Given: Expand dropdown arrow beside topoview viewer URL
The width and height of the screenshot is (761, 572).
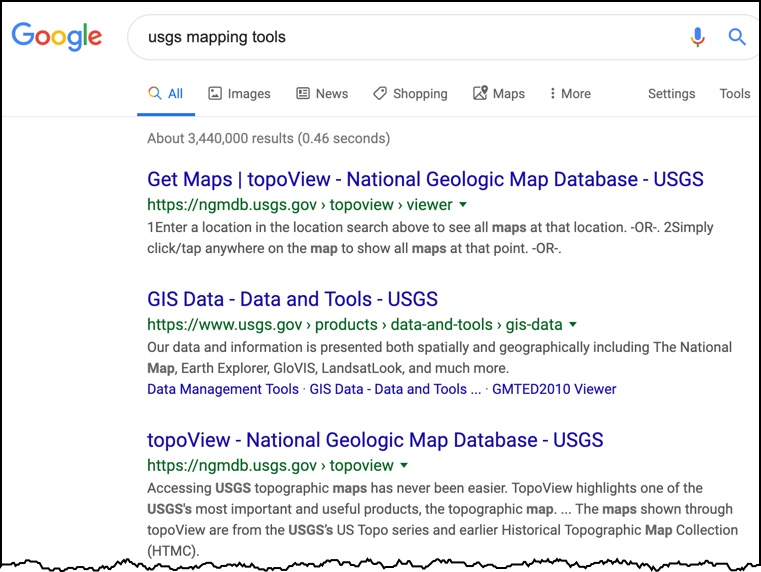Looking at the screenshot, I should [x=463, y=205].
